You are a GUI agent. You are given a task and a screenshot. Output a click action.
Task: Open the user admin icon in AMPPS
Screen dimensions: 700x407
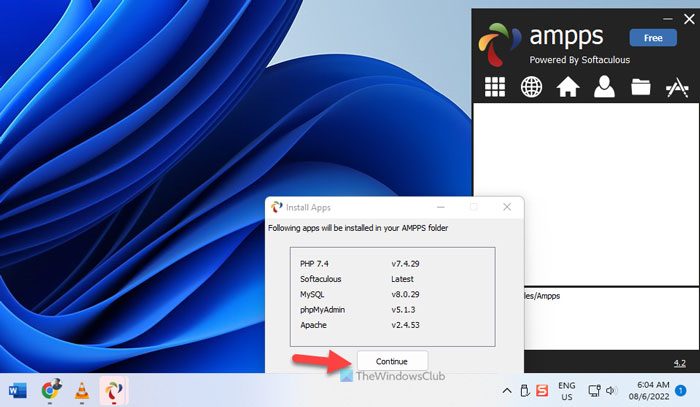pos(604,87)
